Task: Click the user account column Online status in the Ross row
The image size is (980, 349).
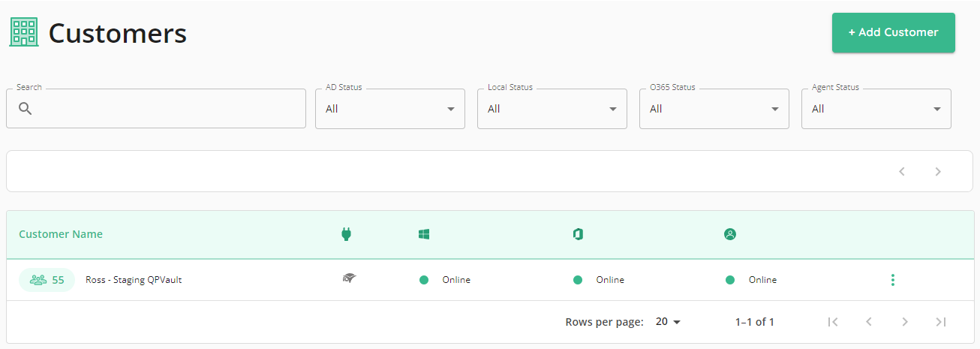Action: [x=751, y=280]
